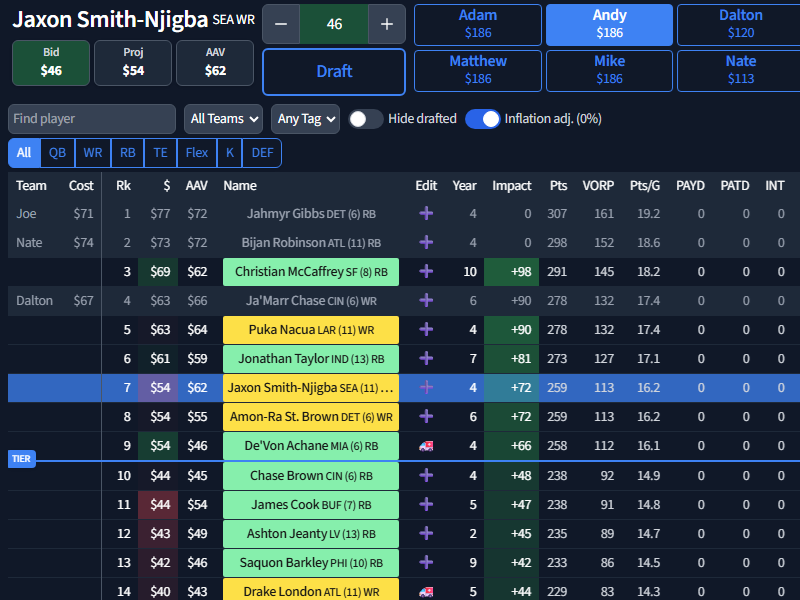Image resolution: width=800 pixels, height=600 pixels.
Task: Switch to the Flex position tab
Action: click(x=197, y=153)
